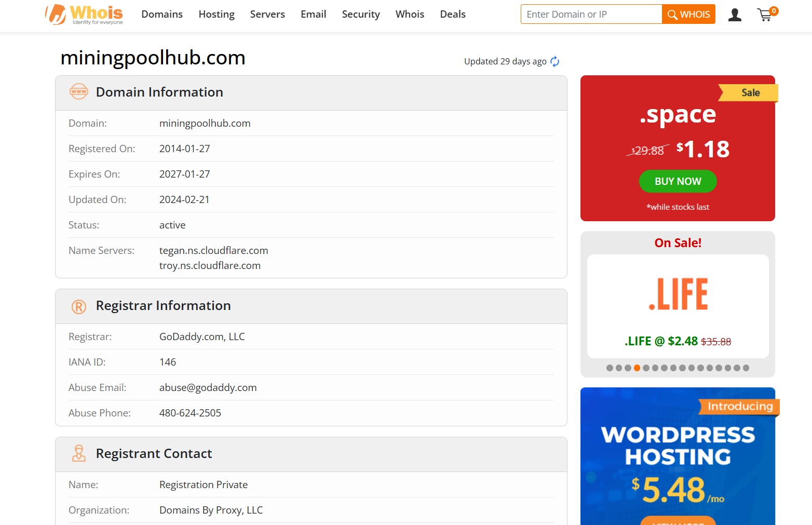
Task: Open the Whois logo home link
Action: [x=84, y=14]
